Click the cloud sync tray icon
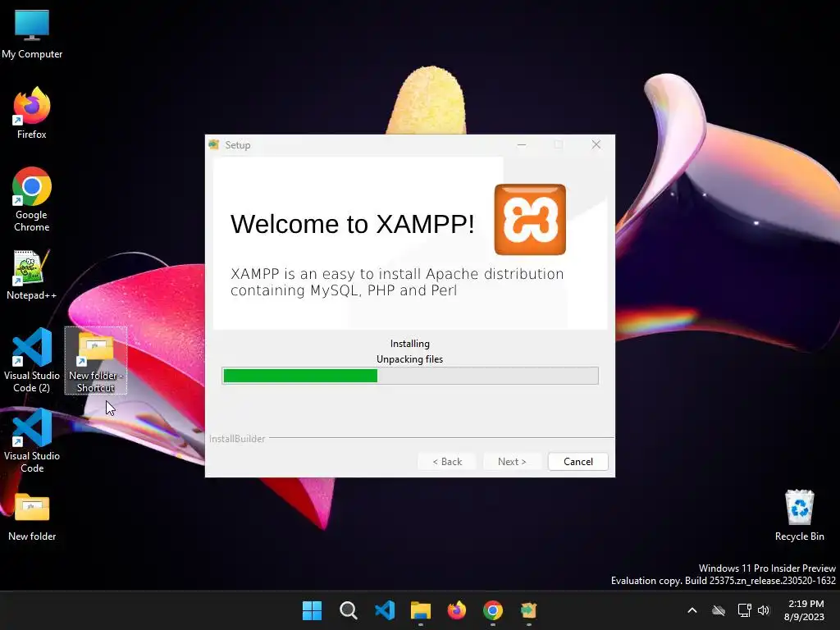 click(x=719, y=610)
